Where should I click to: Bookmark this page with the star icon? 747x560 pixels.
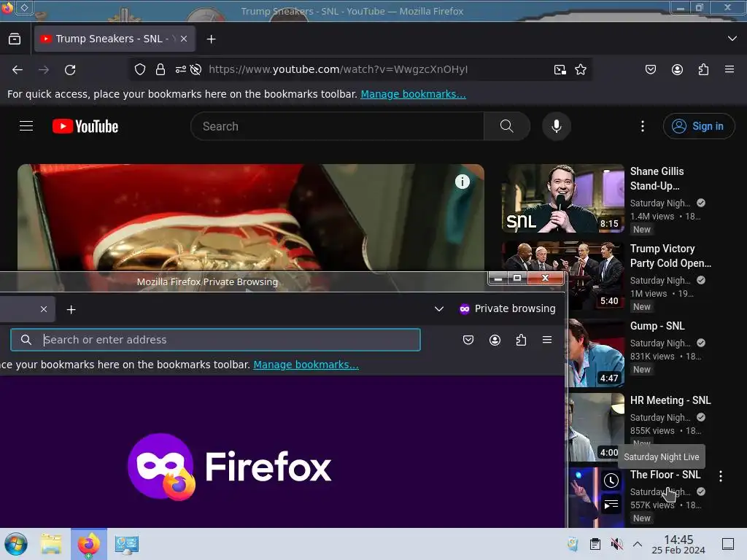[x=580, y=69]
